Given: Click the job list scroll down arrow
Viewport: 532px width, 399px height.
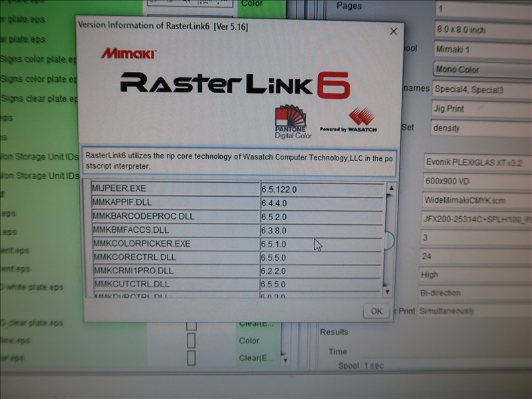Looking at the screenshot, I should [x=285, y=360].
